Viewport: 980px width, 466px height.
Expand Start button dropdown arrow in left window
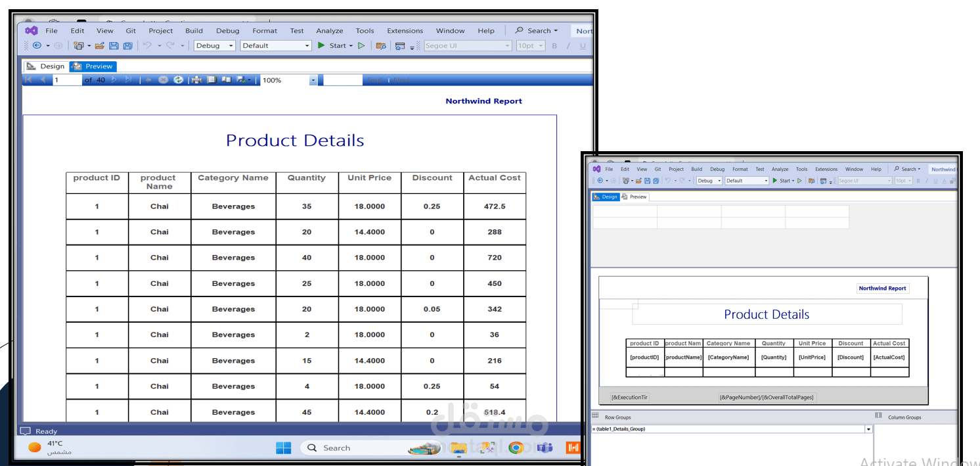(351, 46)
